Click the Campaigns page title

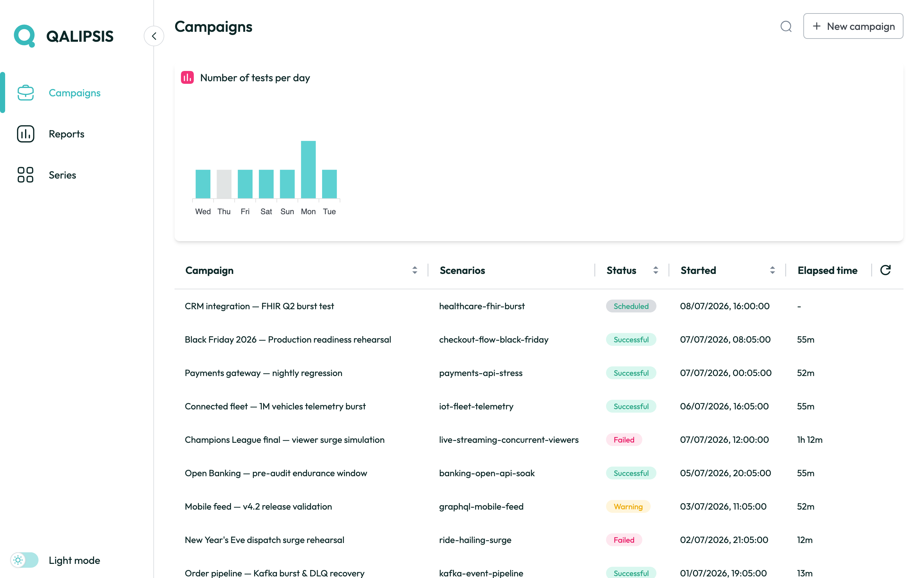213,26
